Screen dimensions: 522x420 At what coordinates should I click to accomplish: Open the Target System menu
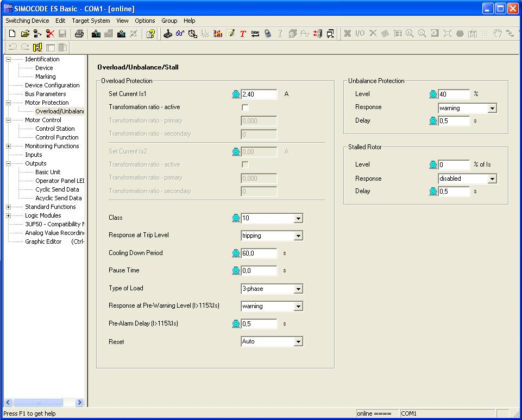(91, 21)
